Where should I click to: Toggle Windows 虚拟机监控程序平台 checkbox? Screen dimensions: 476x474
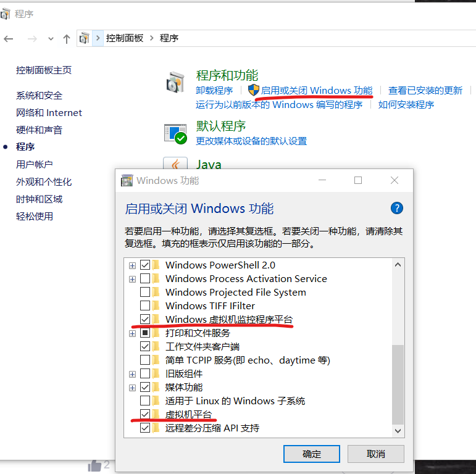point(145,319)
